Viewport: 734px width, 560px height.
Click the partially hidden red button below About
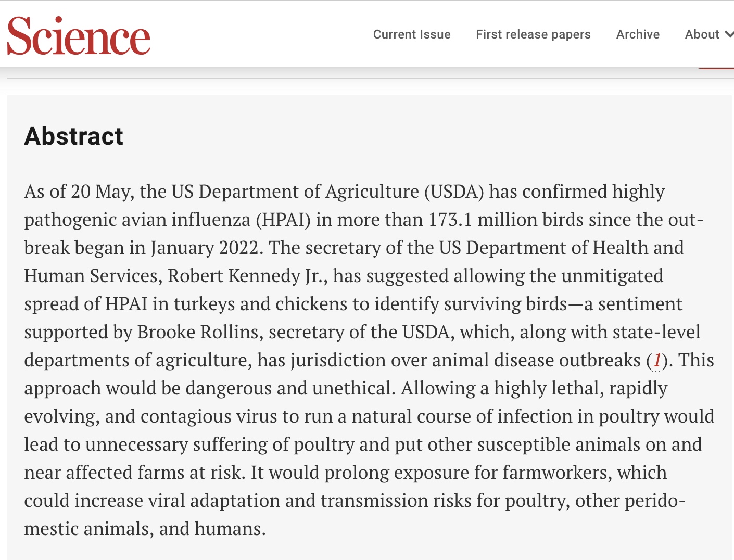(716, 68)
